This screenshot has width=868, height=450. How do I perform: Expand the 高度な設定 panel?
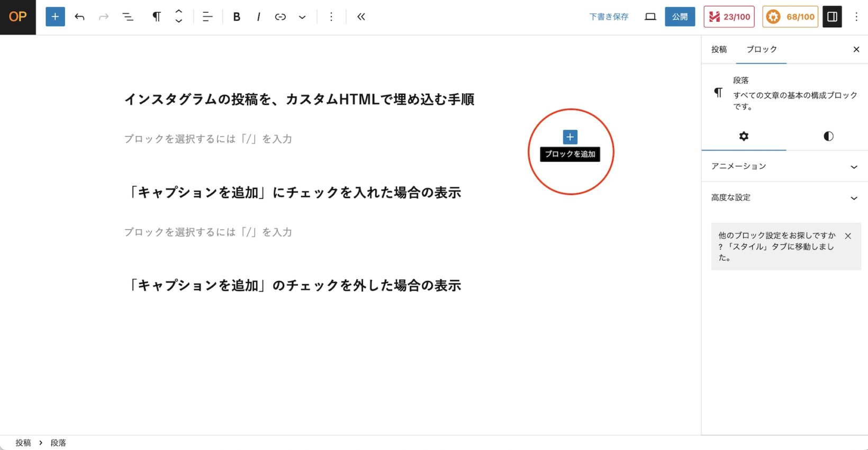785,197
